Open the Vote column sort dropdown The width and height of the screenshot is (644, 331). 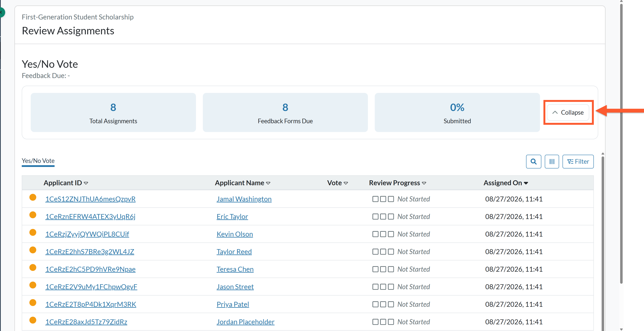[346, 183]
